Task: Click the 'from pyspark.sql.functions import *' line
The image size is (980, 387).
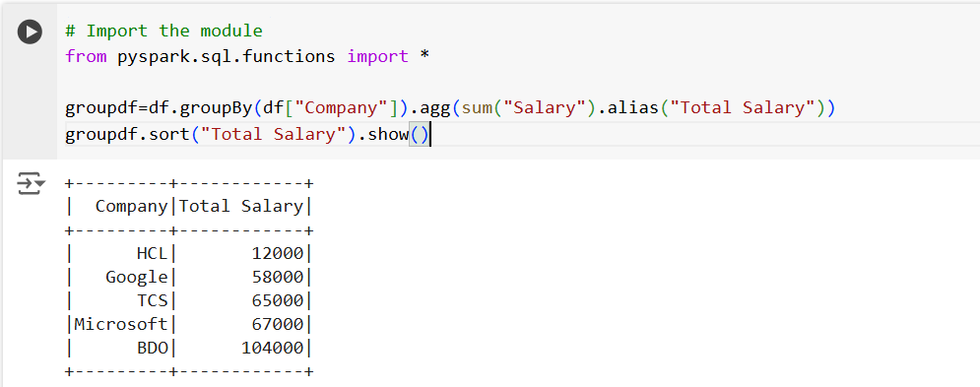Action: click(x=247, y=56)
